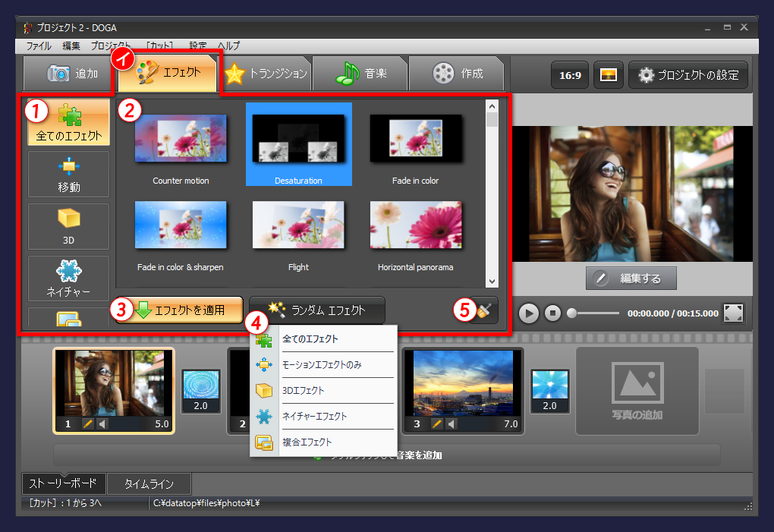Switch to the タイムライン view
The width and height of the screenshot is (774, 532).
pyautogui.click(x=149, y=483)
